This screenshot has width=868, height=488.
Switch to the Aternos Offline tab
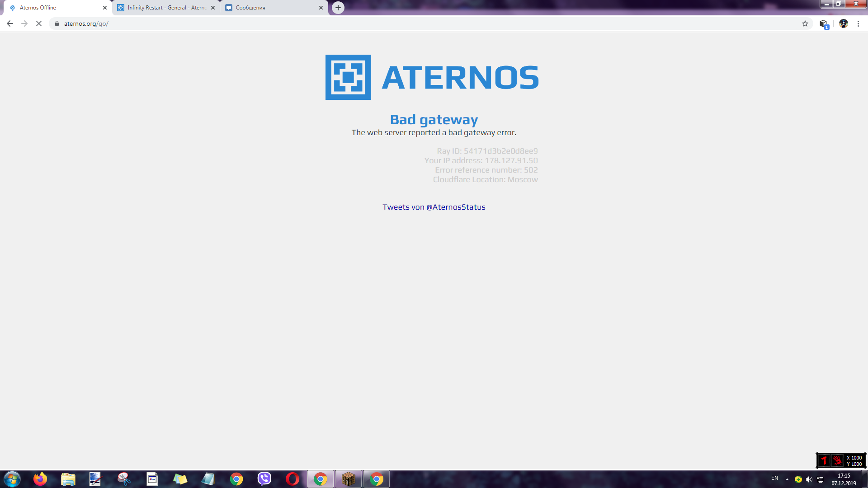coord(57,8)
